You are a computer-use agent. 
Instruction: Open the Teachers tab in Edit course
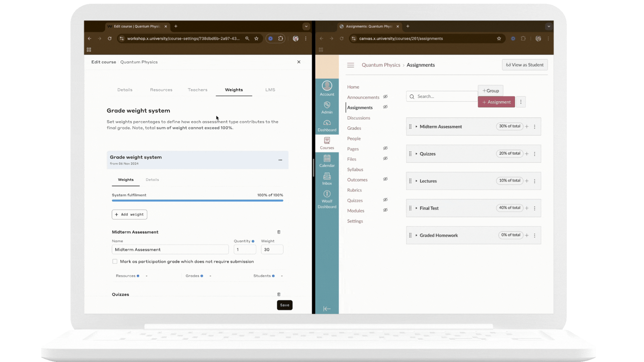tap(197, 89)
